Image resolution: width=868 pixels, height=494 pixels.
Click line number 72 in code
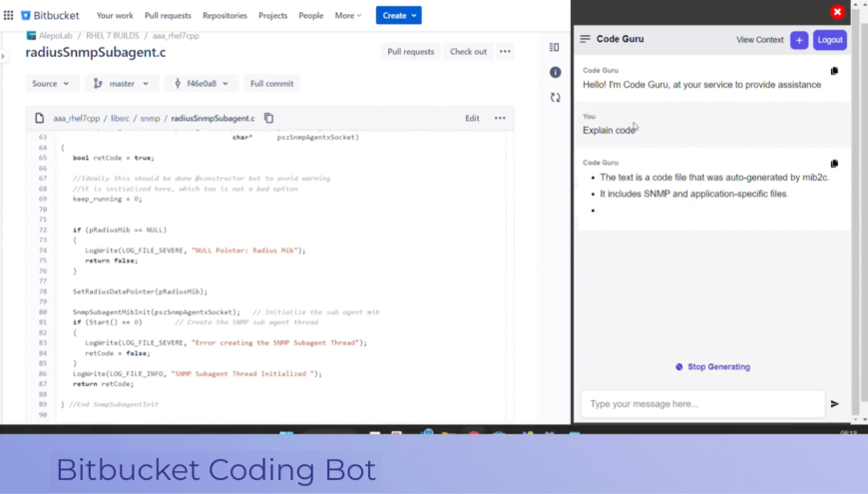43,230
